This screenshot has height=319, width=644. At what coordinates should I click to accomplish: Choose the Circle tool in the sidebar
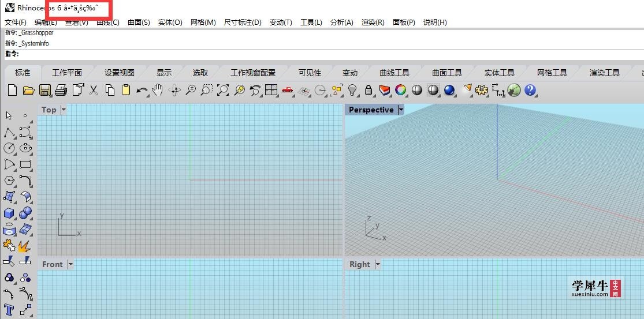(9, 148)
